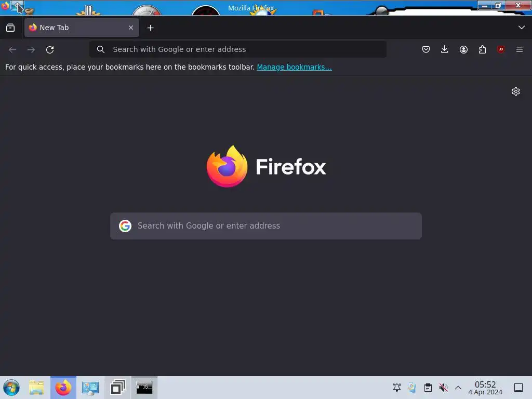This screenshot has height=399, width=532.
Task: Go back one page
Action: tap(12, 49)
